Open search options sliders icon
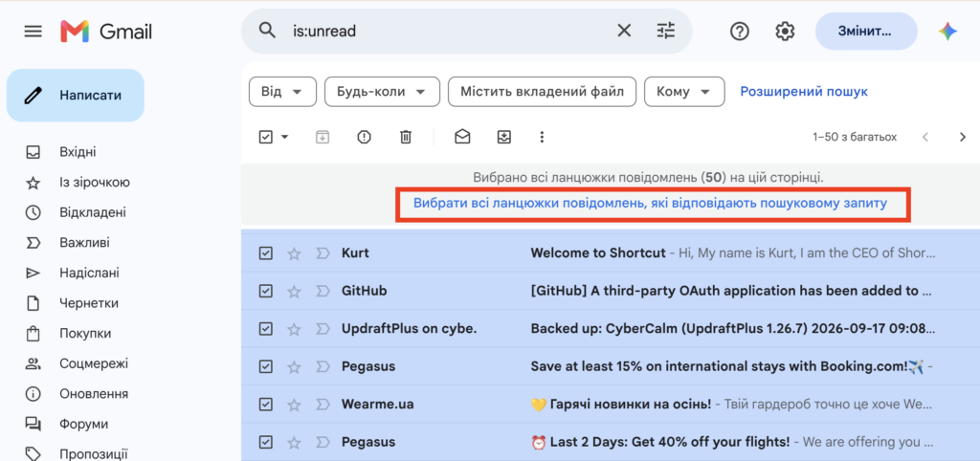The image size is (980, 461). (666, 31)
